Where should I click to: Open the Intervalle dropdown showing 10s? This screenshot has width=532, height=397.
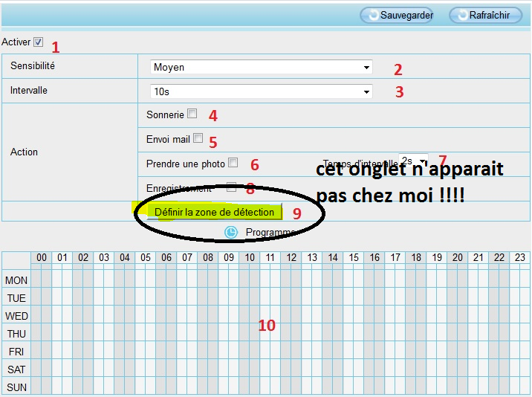pyautogui.click(x=261, y=91)
